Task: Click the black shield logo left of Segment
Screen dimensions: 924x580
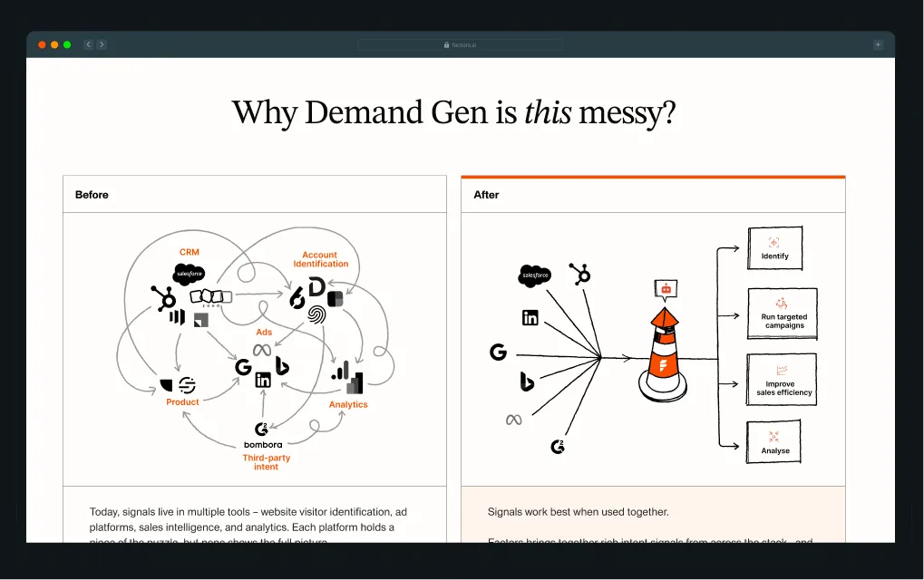Action: tap(166, 386)
